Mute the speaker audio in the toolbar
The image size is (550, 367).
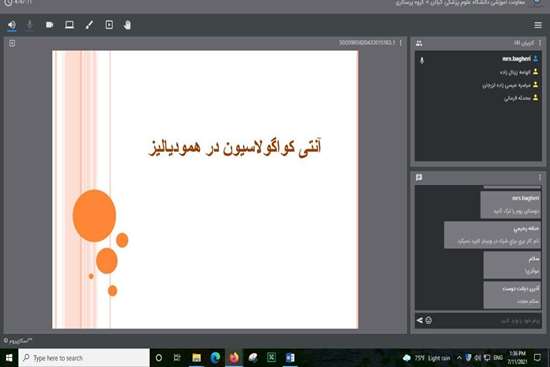pos(12,25)
